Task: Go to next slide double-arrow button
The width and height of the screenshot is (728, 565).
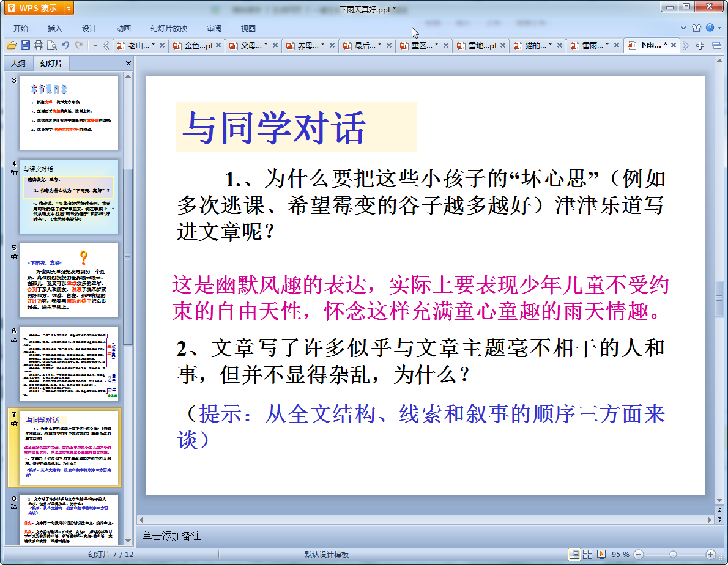Action: click(719, 520)
